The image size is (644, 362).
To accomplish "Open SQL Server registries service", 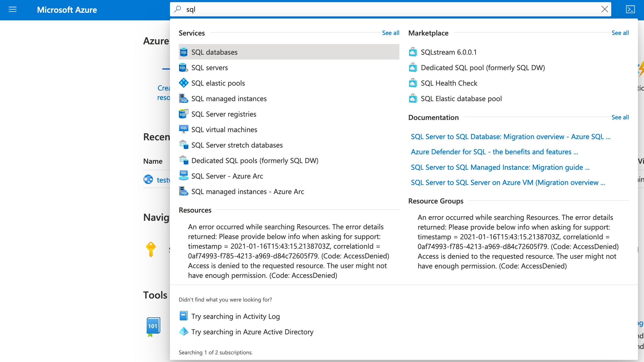I will (x=224, y=114).
